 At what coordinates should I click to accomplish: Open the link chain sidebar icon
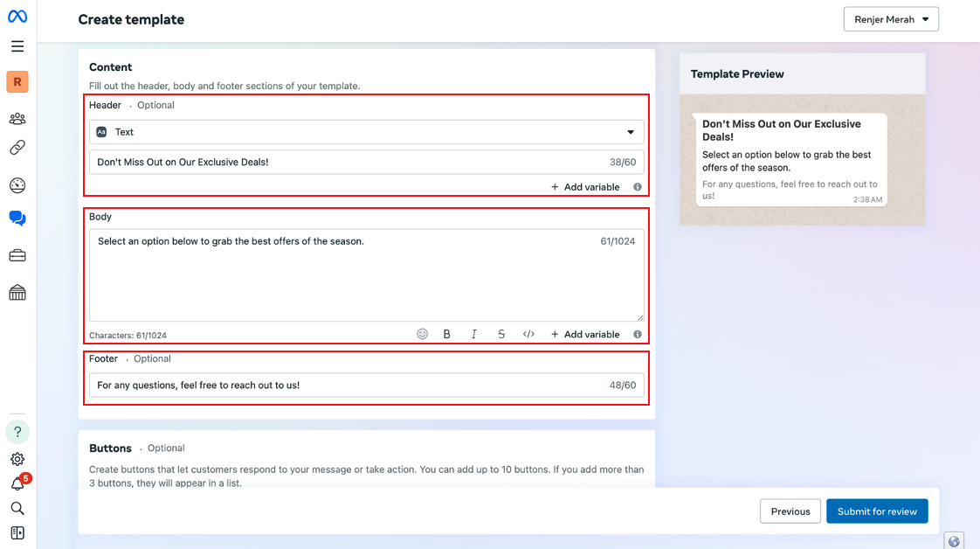(x=17, y=148)
